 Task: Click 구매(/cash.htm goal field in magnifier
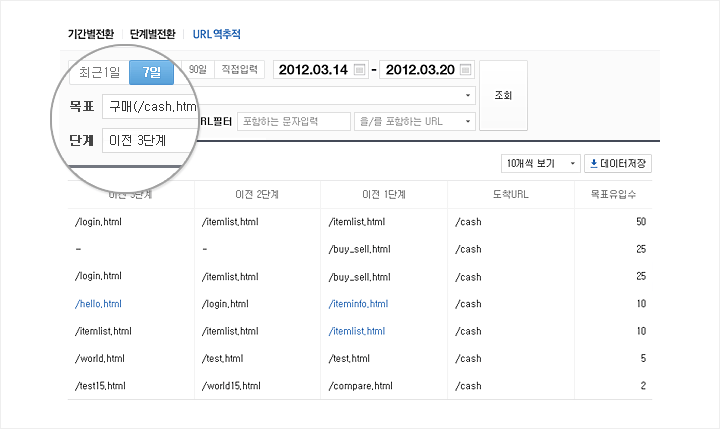(150, 107)
